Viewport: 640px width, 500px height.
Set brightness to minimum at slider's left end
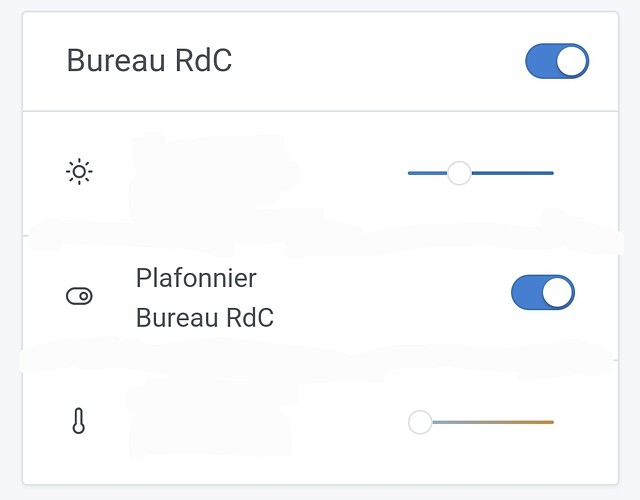[x=410, y=173]
